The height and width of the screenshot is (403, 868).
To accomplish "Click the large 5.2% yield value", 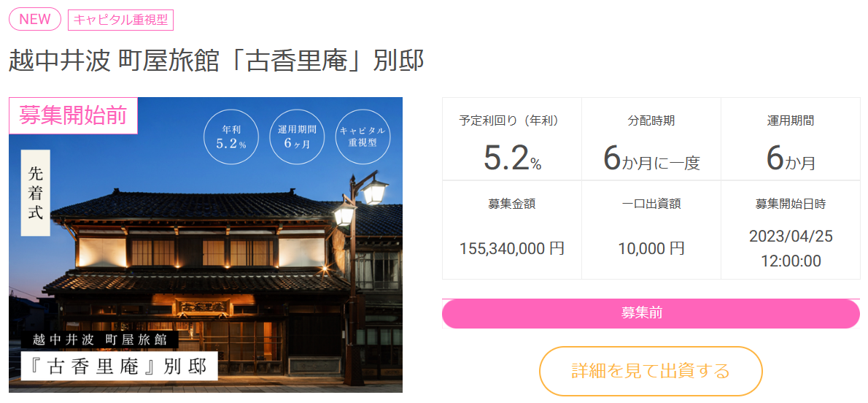I will click(512, 158).
